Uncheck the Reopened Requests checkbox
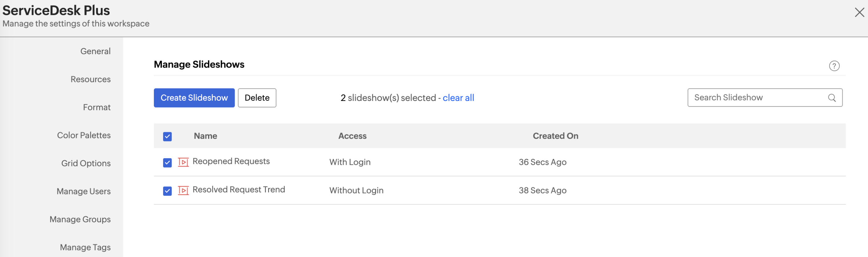 coord(167,163)
